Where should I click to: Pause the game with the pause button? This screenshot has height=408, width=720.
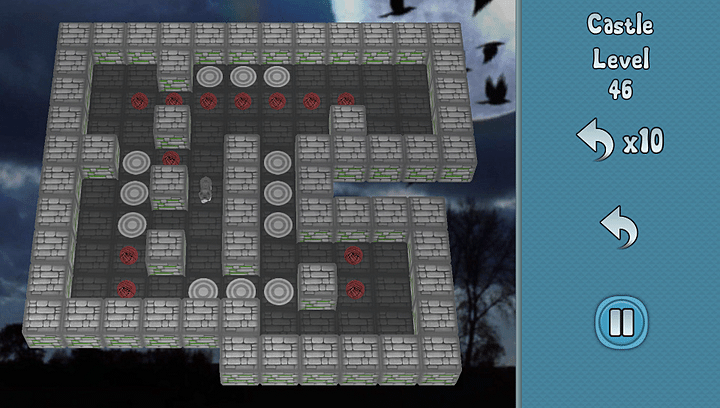[x=621, y=322]
